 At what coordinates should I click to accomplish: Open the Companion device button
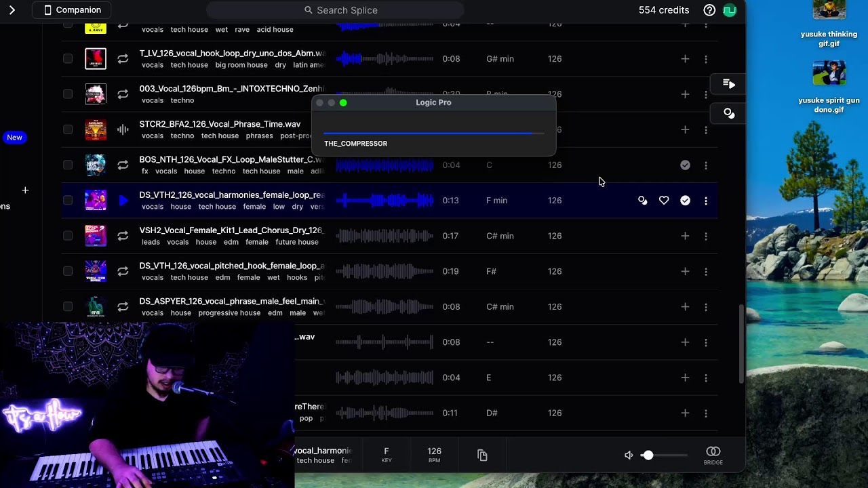point(73,10)
